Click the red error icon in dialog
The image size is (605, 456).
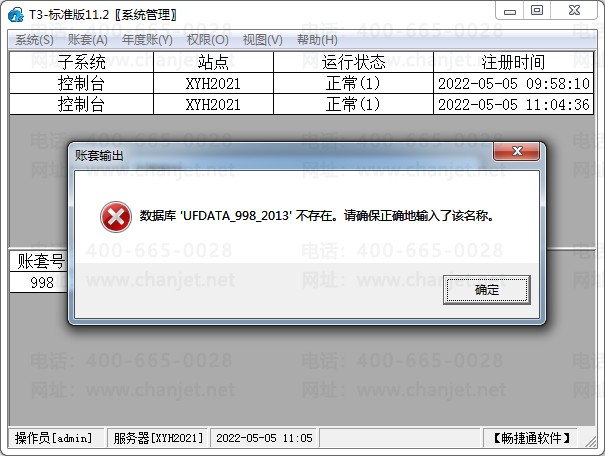click(x=116, y=217)
